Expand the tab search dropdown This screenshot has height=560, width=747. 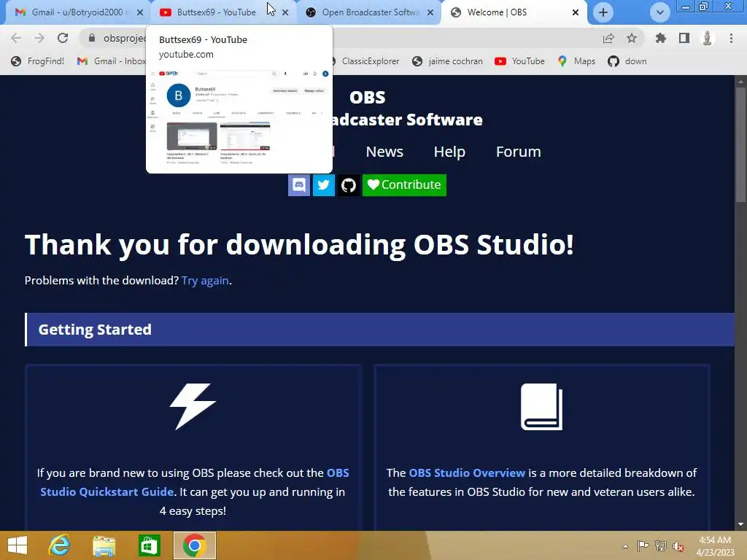pos(659,12)
